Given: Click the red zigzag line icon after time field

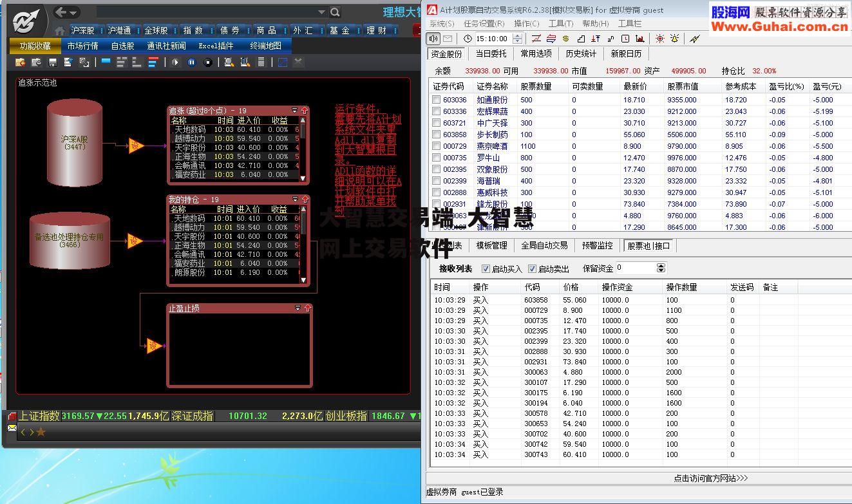Looking at the screenshot, I should [x=536, y=39].
